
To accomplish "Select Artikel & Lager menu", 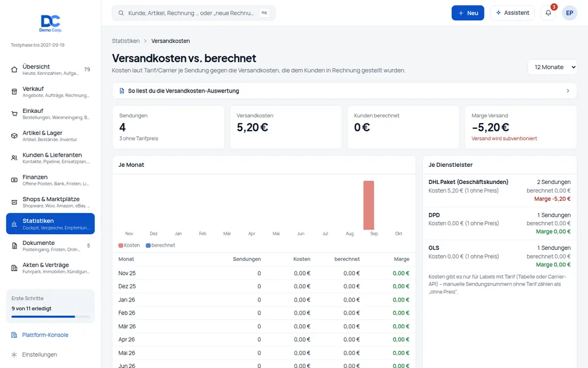I will (50, 136).
